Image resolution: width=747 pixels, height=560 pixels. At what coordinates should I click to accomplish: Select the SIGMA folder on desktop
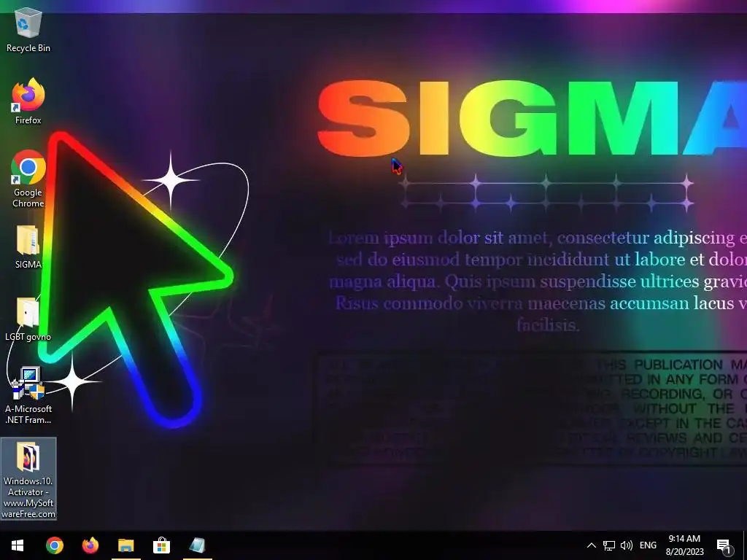pos(28,247)
